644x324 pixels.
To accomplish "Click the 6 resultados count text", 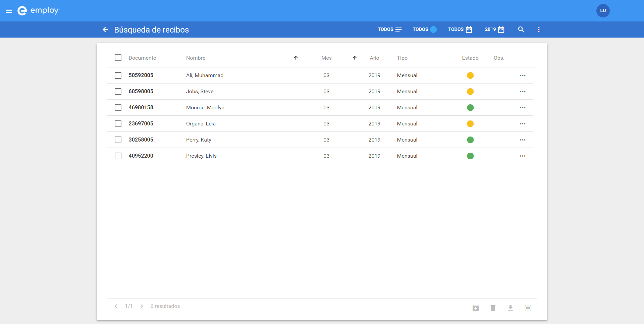I will click(x=165, y=306).
